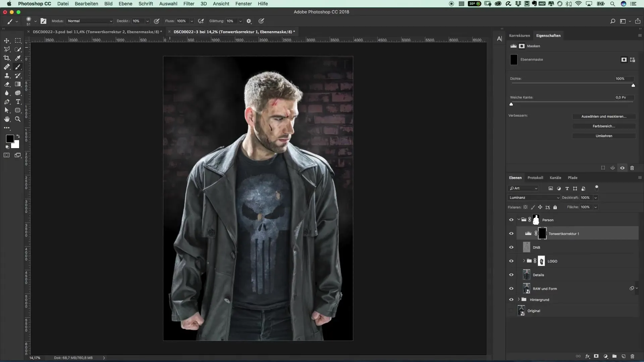This screenshot has height=362, width=644.
Task: Click the Auswählen und maskieren button
Action: [604, 117]
